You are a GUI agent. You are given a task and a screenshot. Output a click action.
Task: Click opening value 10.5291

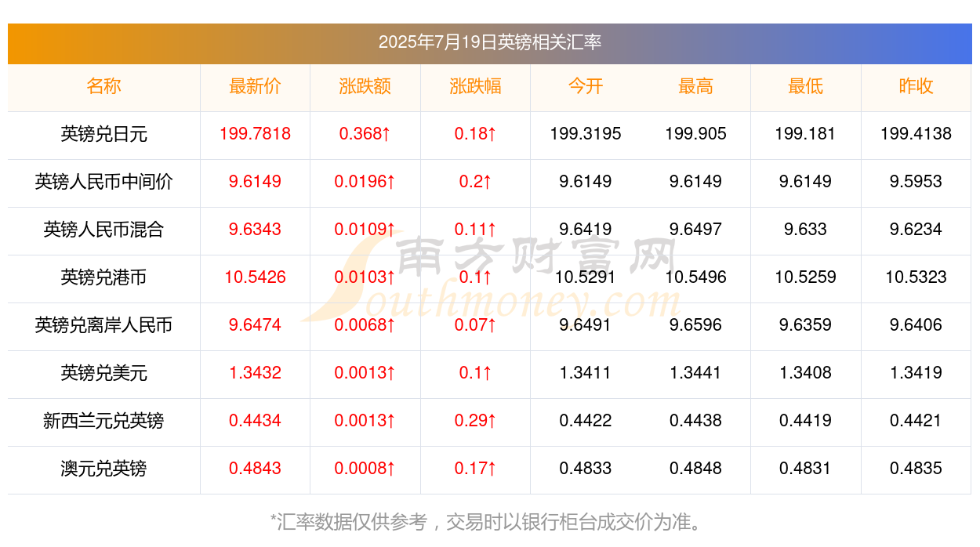point(586,277)
